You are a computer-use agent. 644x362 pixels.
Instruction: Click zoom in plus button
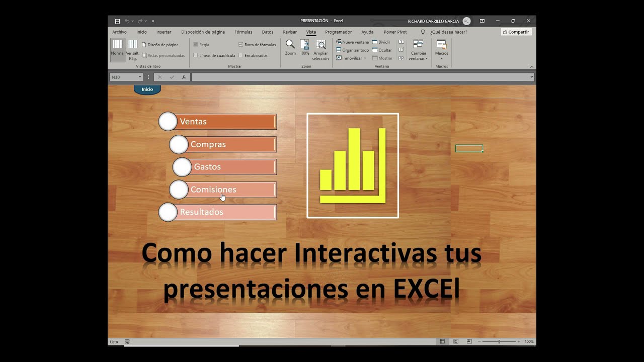coord(519,341)
